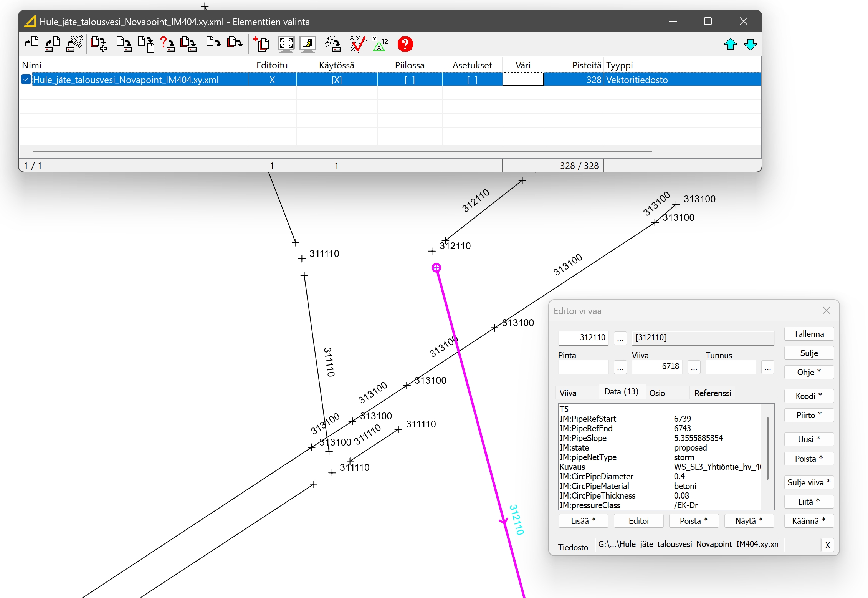The height and width of the screenshot is (598, 868).
Task: Open code browse button next to 312110
Action: point(620,338)
